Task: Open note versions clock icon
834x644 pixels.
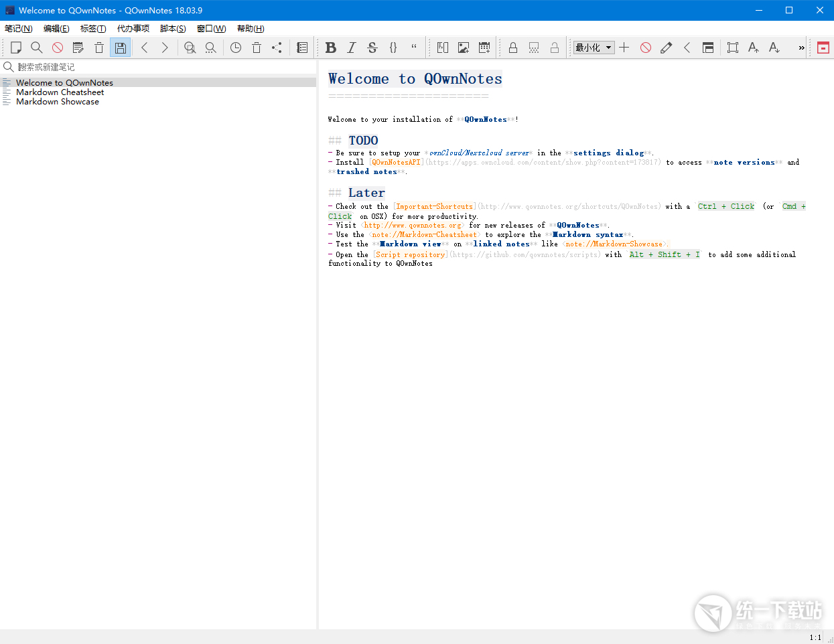Action: (236, 48)
